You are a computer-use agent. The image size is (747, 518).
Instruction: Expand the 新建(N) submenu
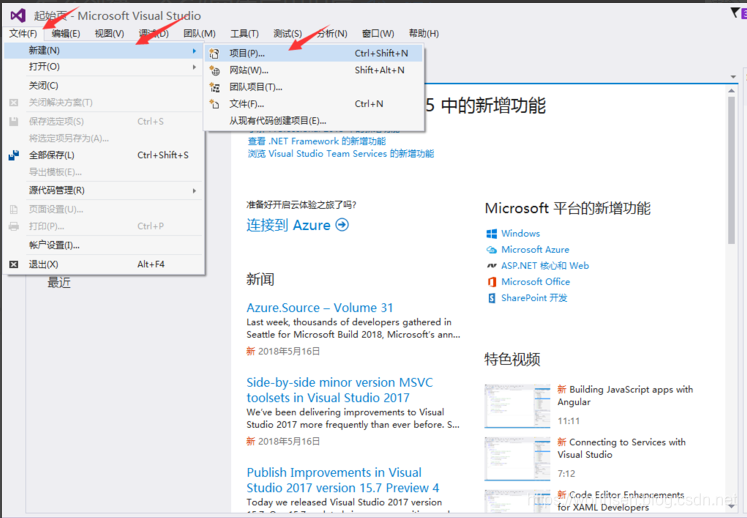tap(103, 51)
